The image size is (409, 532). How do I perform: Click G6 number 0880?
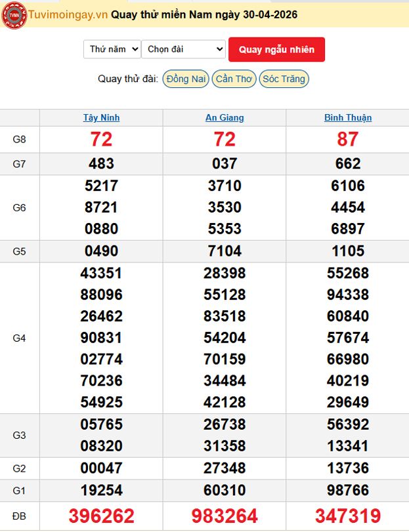point(102,229)
